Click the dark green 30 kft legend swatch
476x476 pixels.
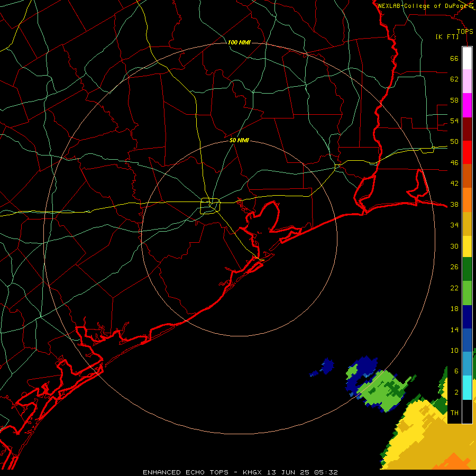click(467, 269)
